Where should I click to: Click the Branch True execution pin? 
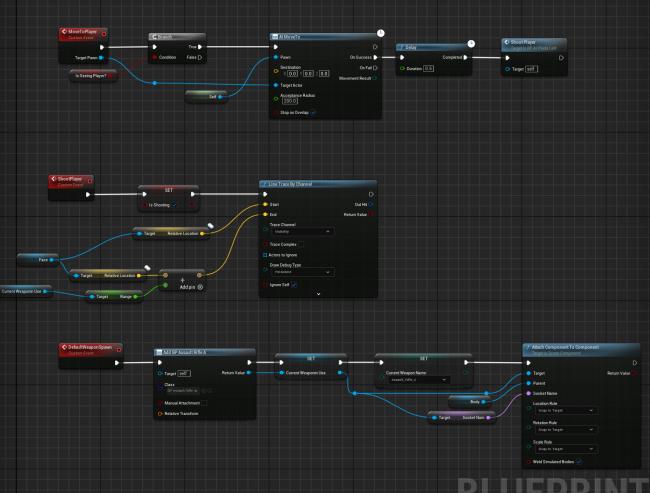pyautogui.click(x=200, y=47)
